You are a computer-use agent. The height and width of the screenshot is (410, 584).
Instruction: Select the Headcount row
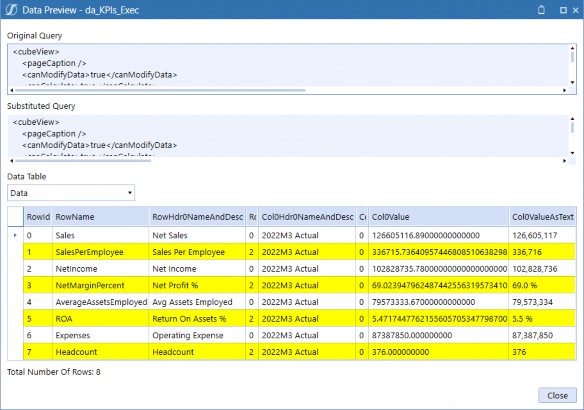(x=299, y=352)
